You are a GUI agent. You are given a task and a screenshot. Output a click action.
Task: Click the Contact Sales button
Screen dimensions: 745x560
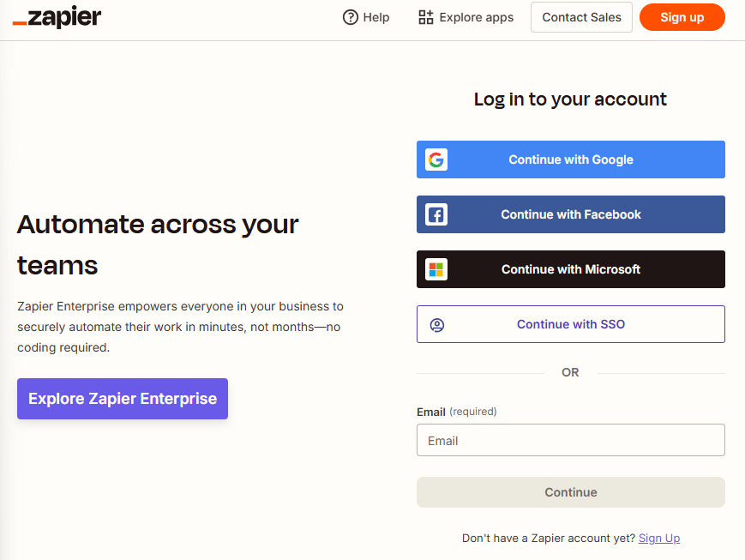click(581, 16)
